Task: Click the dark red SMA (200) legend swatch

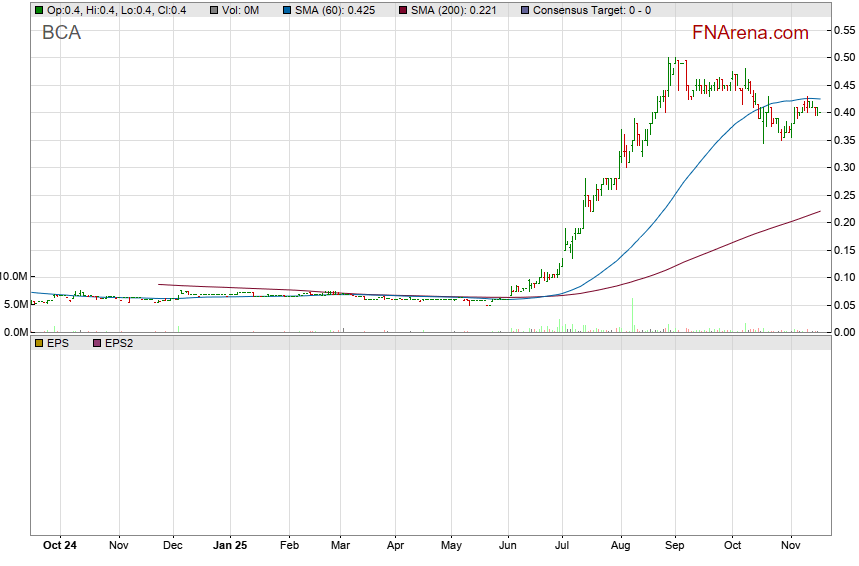Action: [x=403, y=9]
